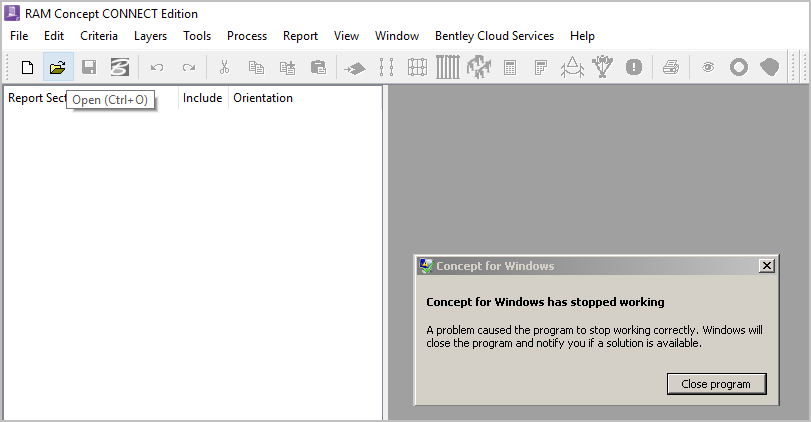The height and width of the screenshot is (422, 811).
Task: Click the Concept for Windows dialog title icon
Action: point(426,266)
